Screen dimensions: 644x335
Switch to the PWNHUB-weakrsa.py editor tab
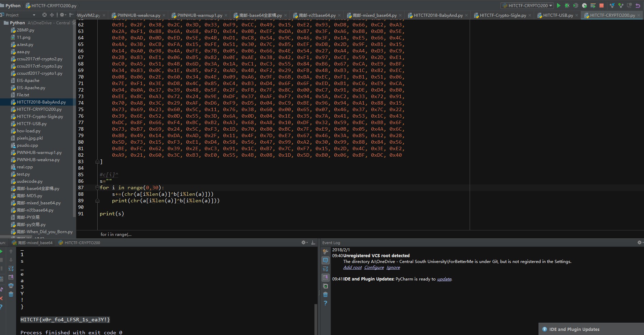tap(139, 15)
